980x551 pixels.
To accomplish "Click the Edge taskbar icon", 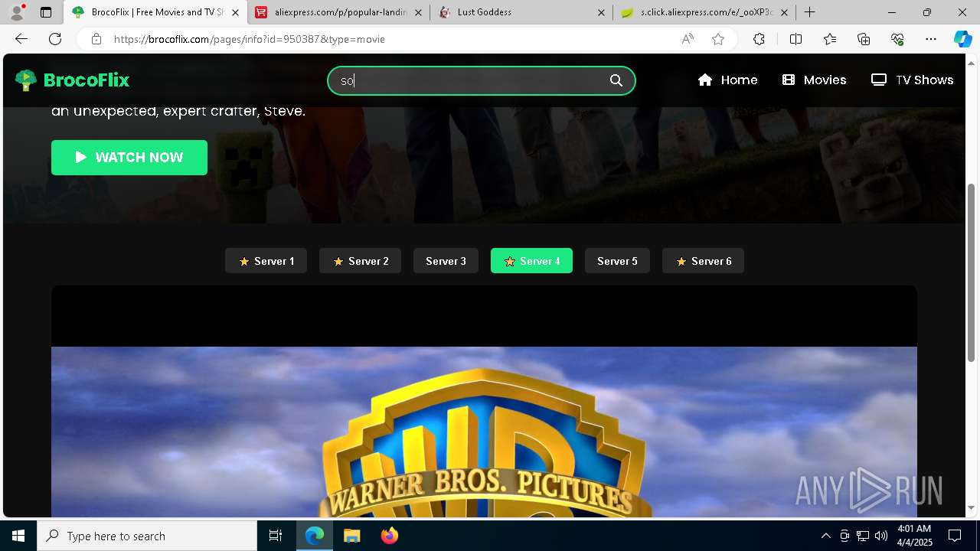I will coord(315,536).
